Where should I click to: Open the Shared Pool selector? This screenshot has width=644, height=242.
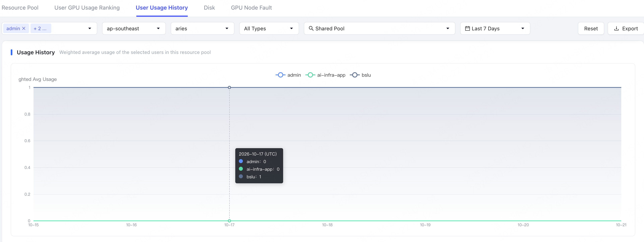[x=379, y=29]
